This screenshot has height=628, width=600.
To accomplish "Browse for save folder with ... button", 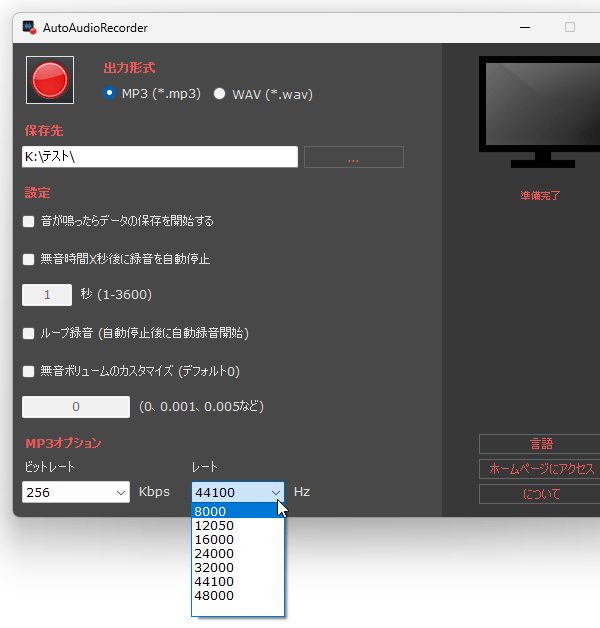I will tap(354, 157).
